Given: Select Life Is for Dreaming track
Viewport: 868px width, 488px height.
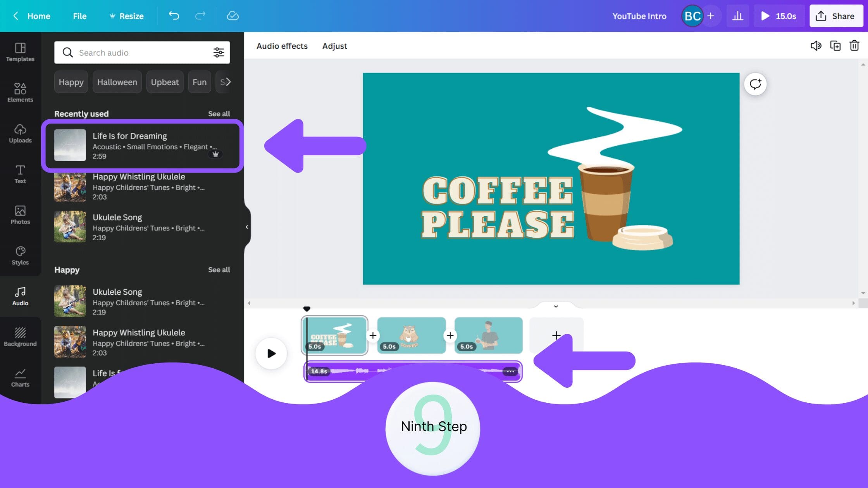Looking at the screenshot, I should pyautogui.click(x=142, y=145).
